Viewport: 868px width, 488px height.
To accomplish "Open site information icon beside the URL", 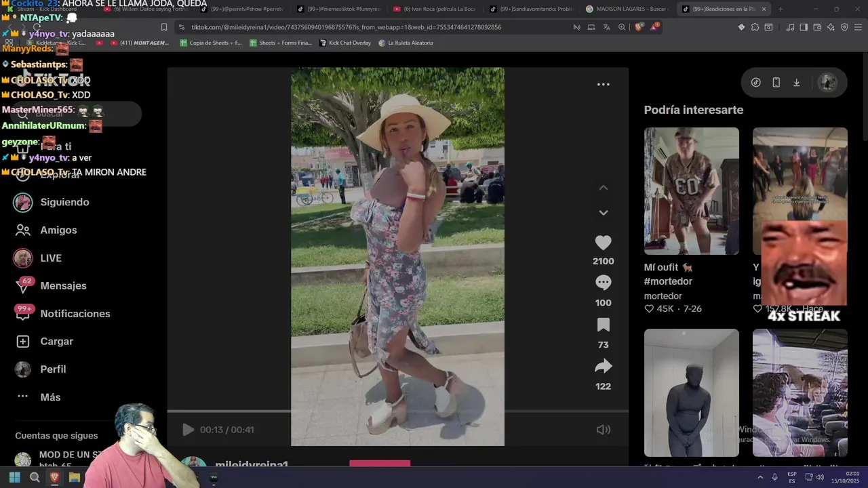I will pyautogui.click(x=182, y=27).
